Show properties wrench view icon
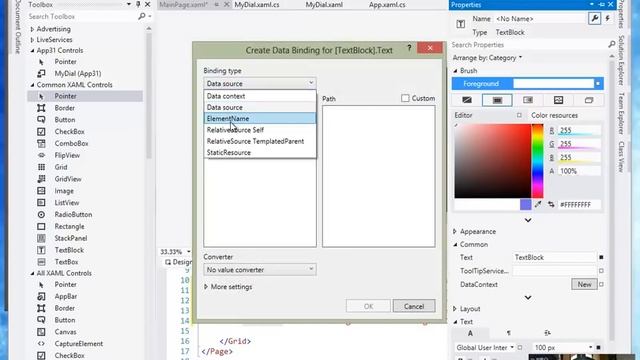This screenshot has height=360, width=640. pos(594,19)
